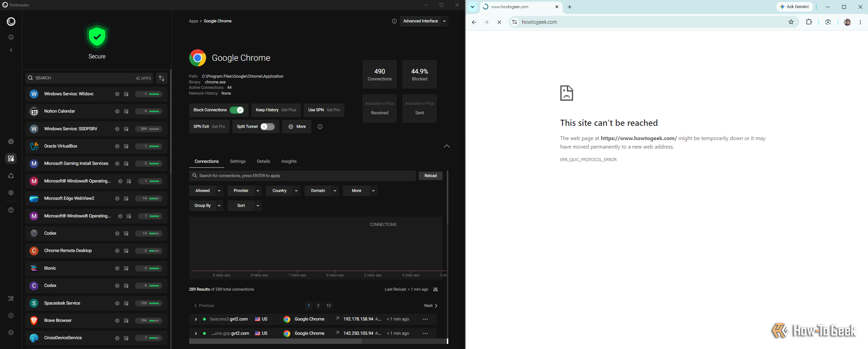This screenshot has height=349, width=868.
Task: Open the network activity radar icon in the sidebar
Action: [11, 141]
